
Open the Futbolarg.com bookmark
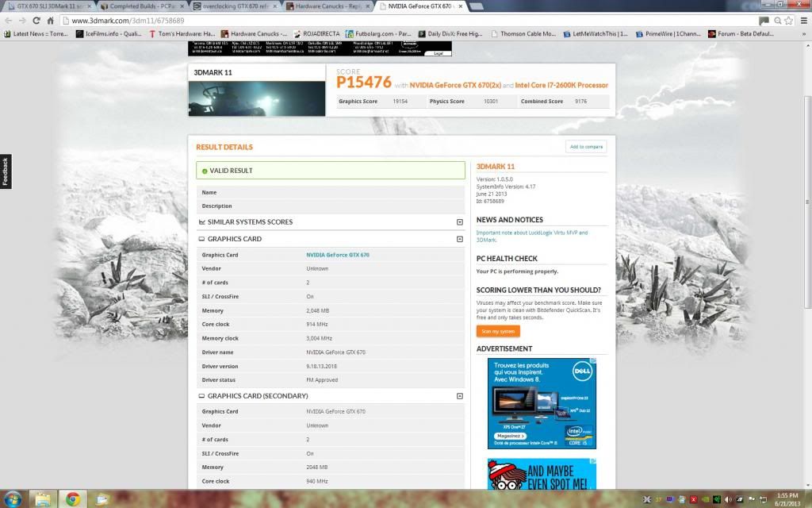click(378, 34)
